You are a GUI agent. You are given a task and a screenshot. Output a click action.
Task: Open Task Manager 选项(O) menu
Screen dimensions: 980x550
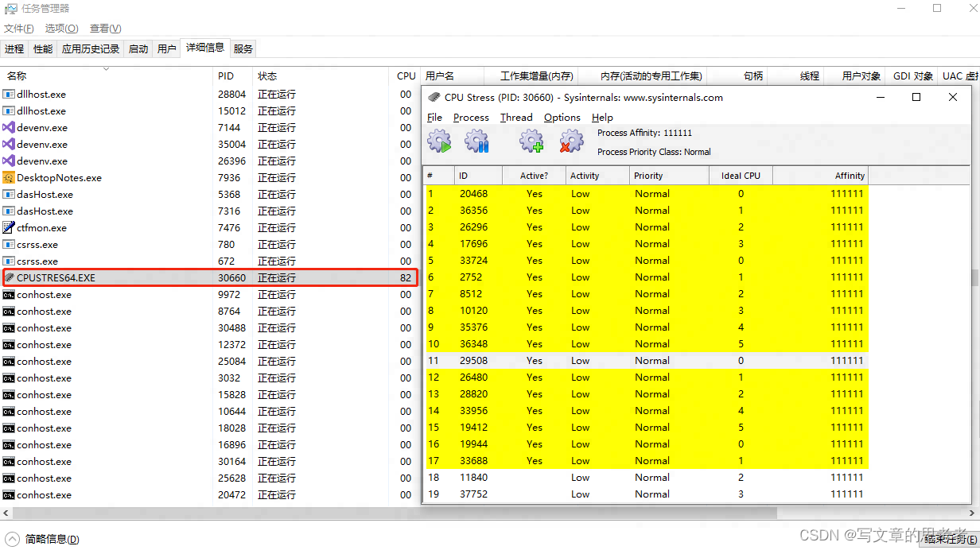[x=62, y=28]
